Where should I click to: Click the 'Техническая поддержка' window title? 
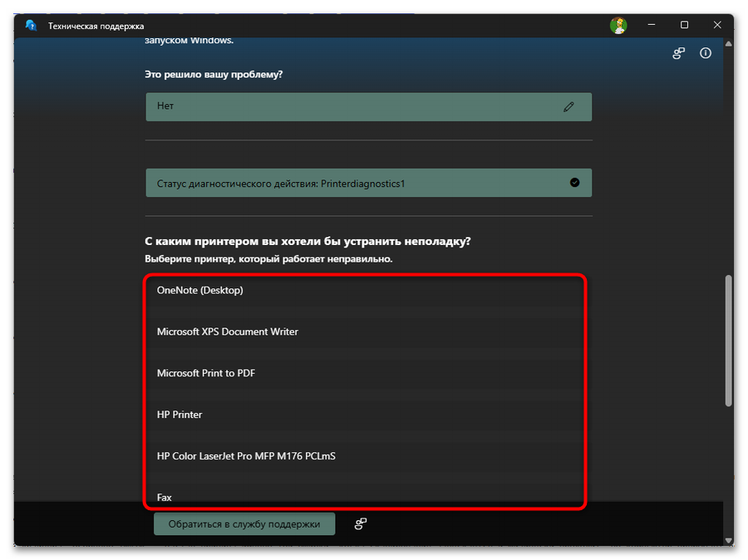click(x=96, y=27)
